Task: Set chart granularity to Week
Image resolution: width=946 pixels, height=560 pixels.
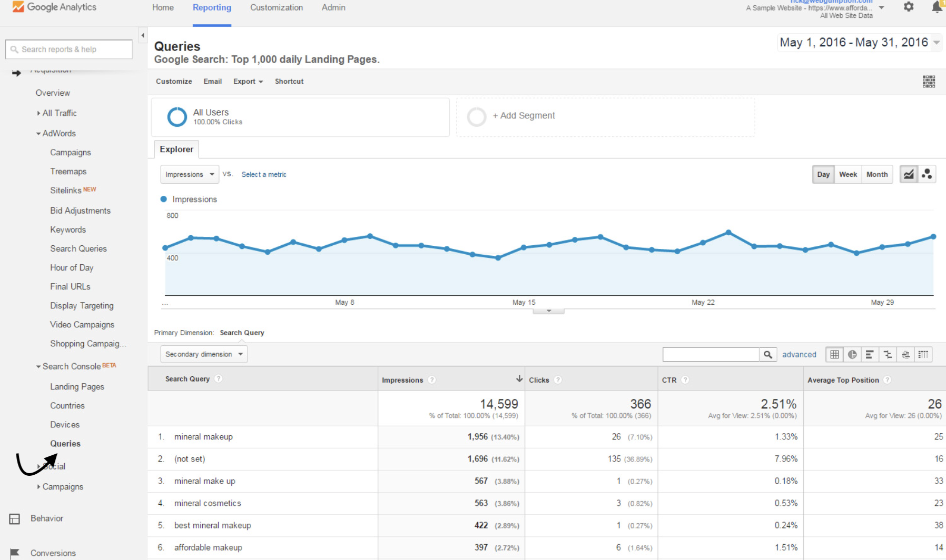Action: [x=848, y=174]
